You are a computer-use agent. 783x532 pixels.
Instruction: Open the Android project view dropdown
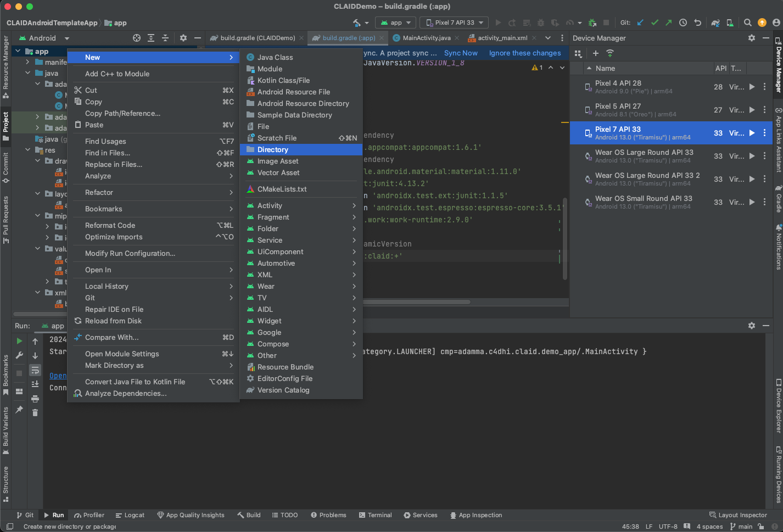click(x=44, y=38)
